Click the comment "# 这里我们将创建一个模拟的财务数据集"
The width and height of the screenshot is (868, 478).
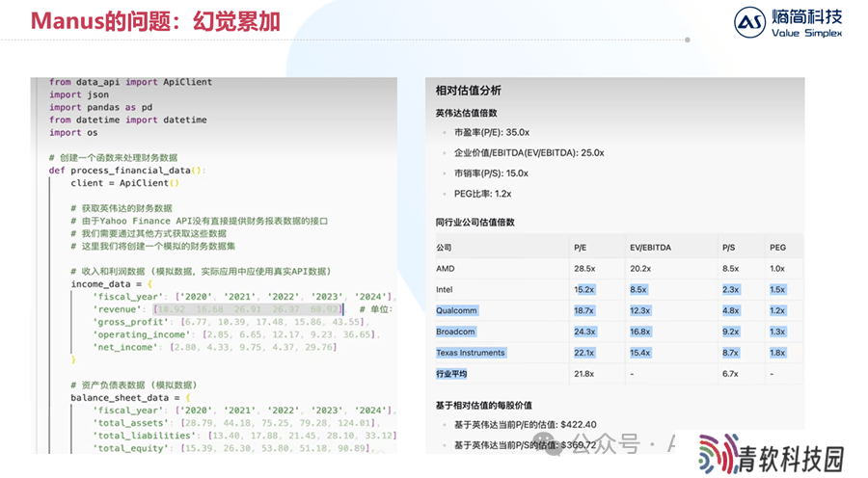[152, 246]
